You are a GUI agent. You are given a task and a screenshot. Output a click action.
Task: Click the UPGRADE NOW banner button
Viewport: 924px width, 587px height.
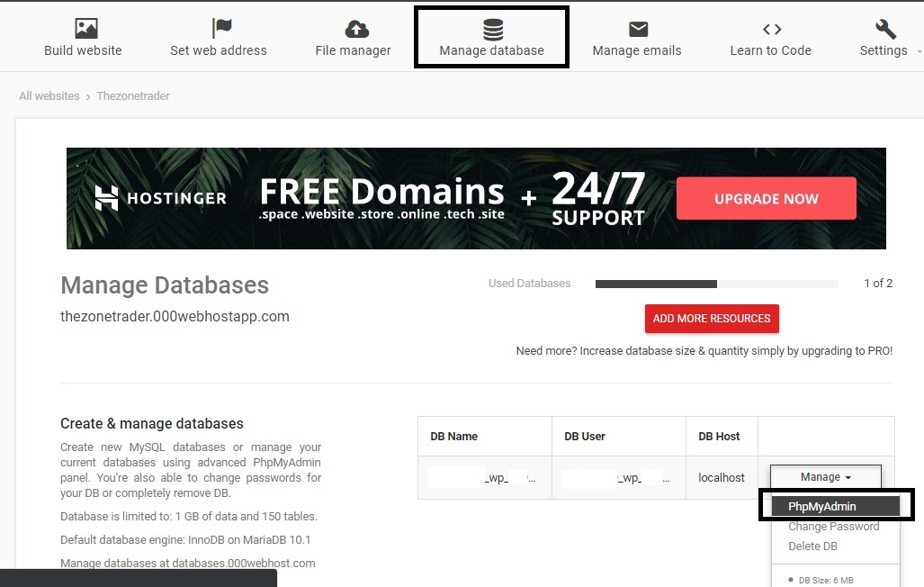click(766, 198)
